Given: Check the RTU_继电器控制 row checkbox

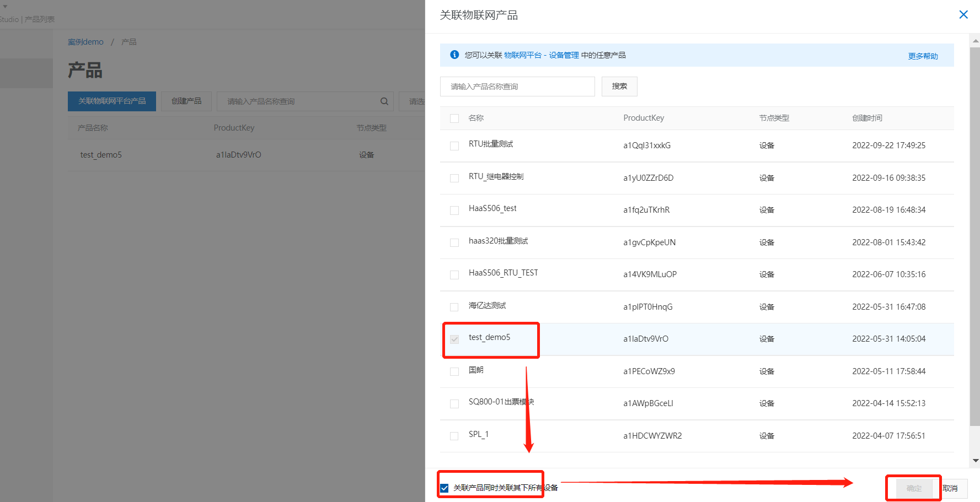Looking at the screenshot, I should click(454, 178).
